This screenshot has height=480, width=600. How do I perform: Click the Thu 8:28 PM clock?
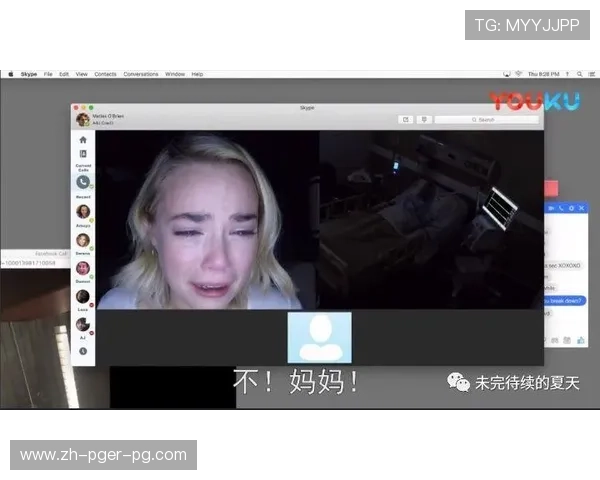coord(543,74)
